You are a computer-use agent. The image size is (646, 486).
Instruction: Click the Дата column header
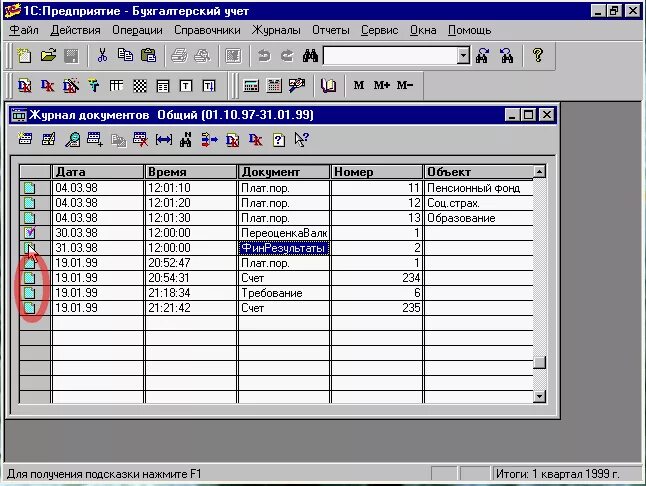[x=98, y=172]
